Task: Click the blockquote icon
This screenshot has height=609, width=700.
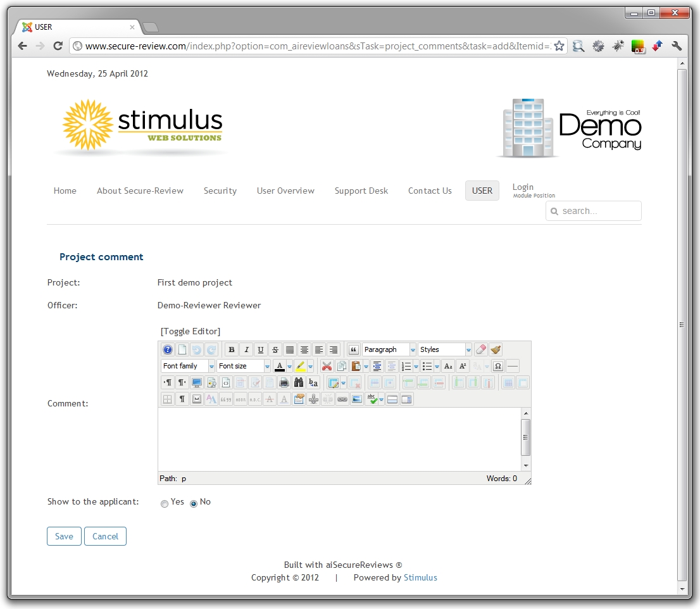Action: click(354, 349)
